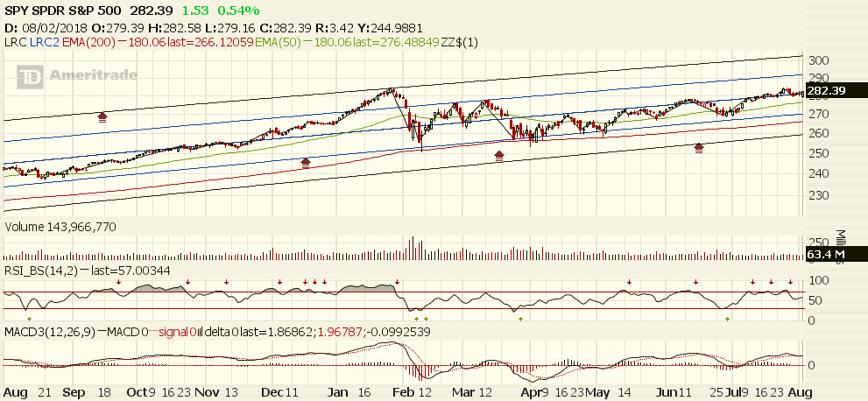
Task: Select the Jan label on the date axis
Action: (336, 391)
